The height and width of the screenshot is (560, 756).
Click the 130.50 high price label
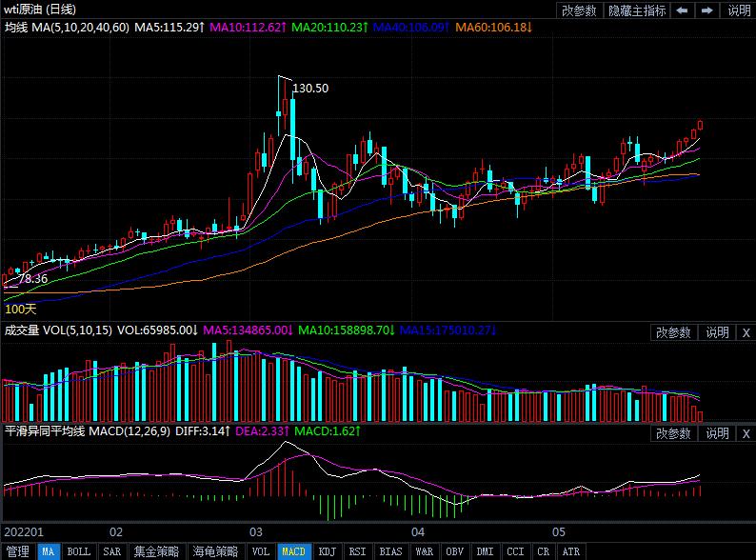pos(310,89)
